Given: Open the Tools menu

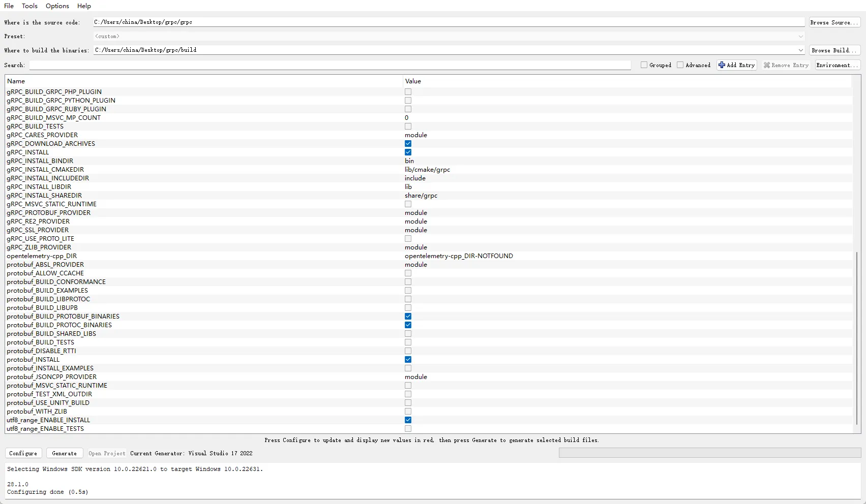Looking at the screenshot, I should 29,6.
